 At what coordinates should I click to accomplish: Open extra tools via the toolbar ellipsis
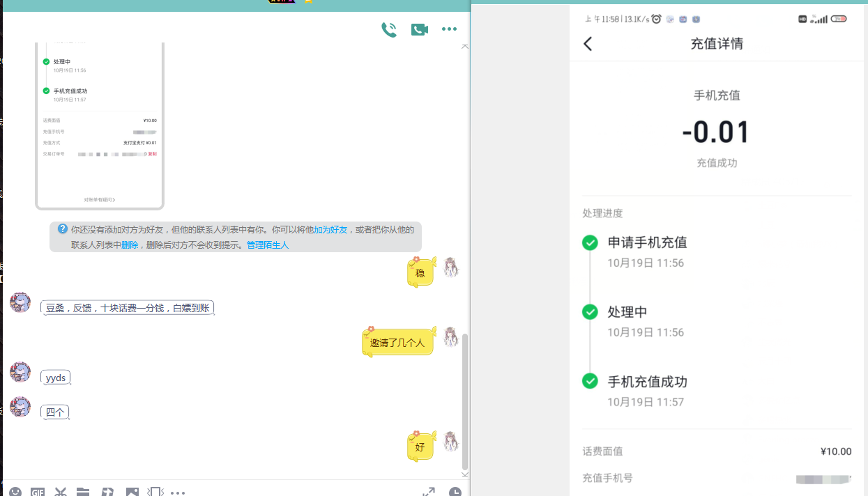tap(178, 492)
